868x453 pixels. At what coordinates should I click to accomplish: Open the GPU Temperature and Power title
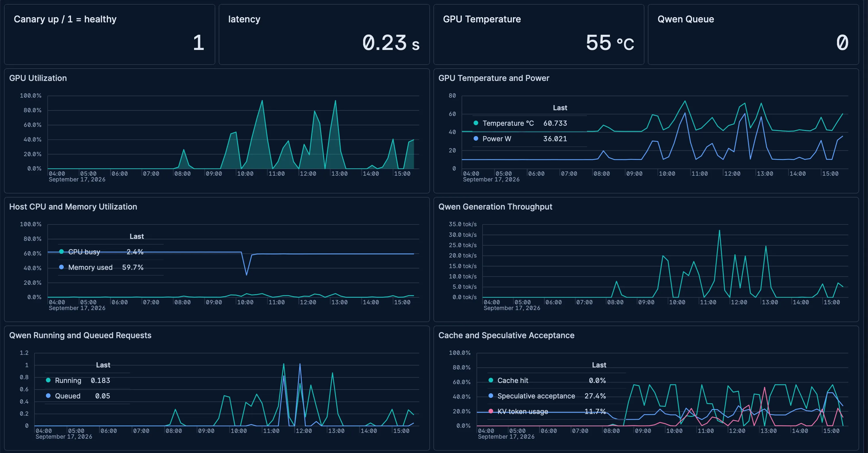pos(494,78)
